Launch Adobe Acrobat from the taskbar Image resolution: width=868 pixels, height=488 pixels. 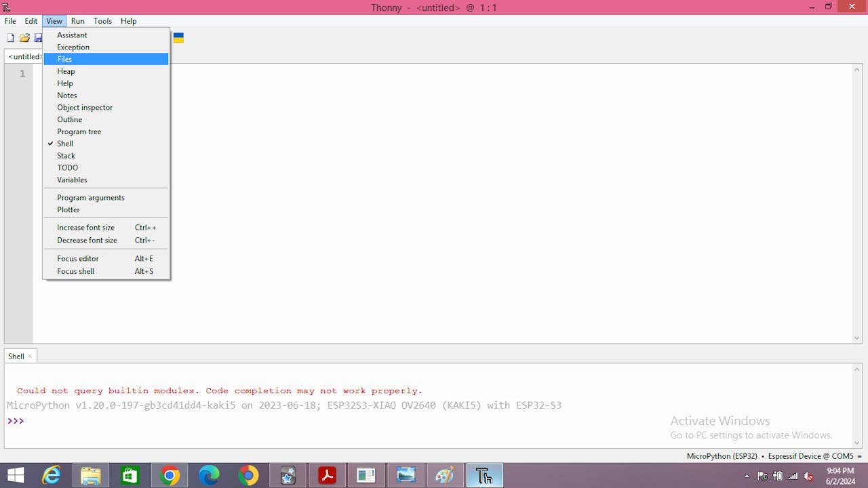(327, 476)
